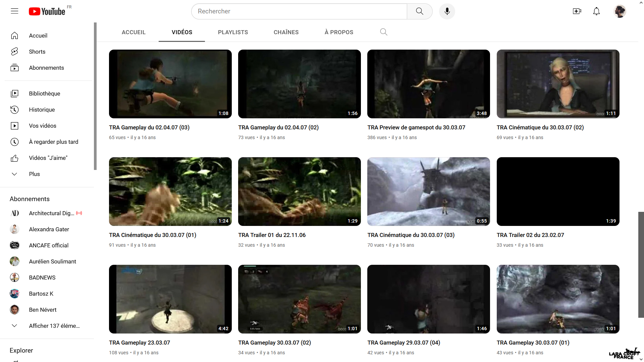The image size is (644, 362).
Task: Open Shorts from the sidebar
Action: pos(37,52)
